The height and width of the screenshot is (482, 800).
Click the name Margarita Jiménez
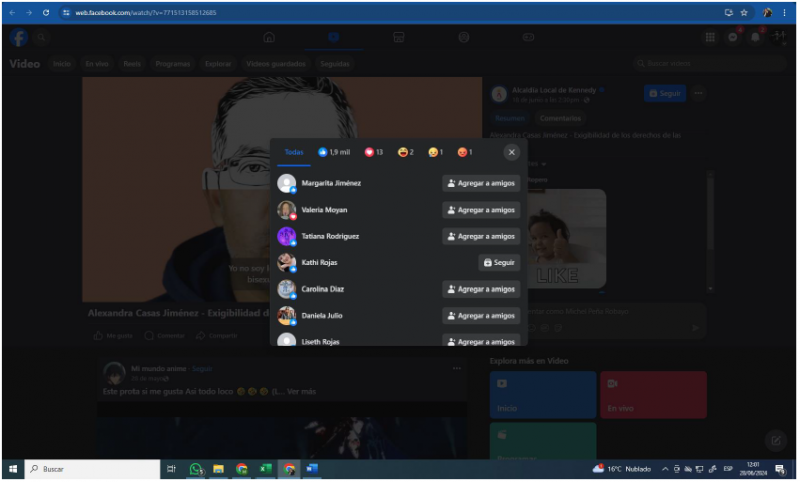pos(332,184)
